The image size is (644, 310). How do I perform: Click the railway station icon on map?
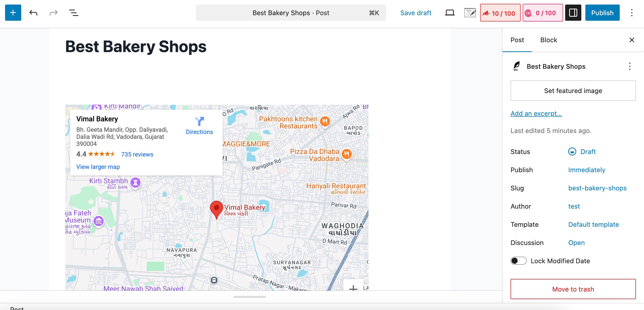(214, 280)
